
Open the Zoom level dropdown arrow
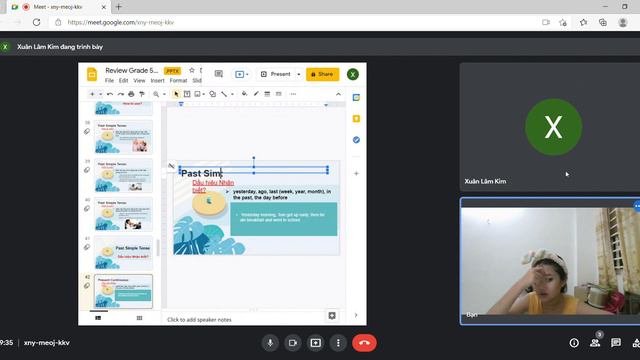coord(164,94)
